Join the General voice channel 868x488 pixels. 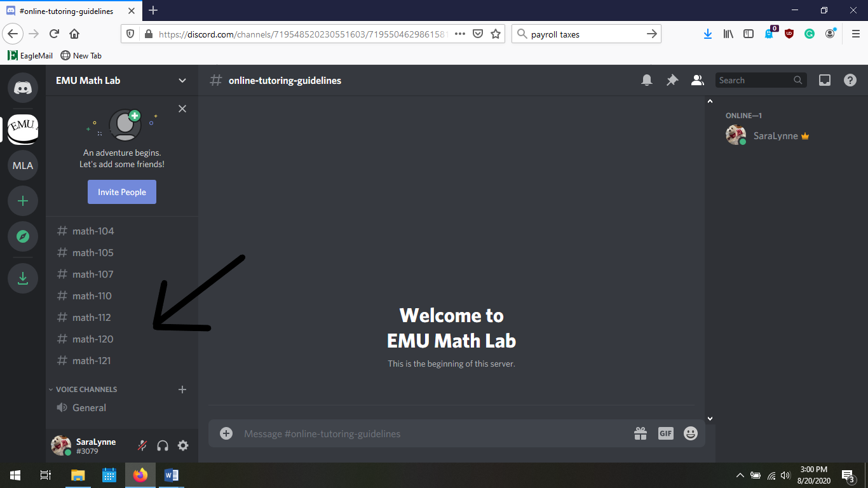click(122, 408)
